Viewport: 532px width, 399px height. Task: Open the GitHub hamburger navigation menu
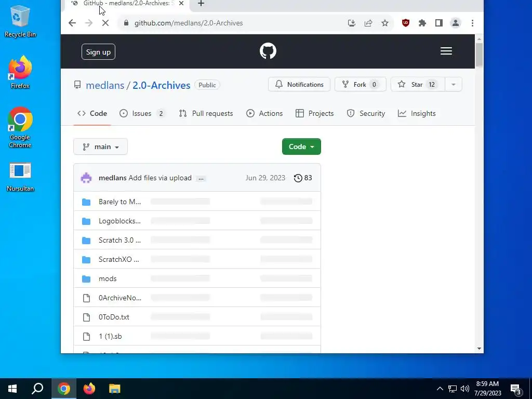(446, 51)
